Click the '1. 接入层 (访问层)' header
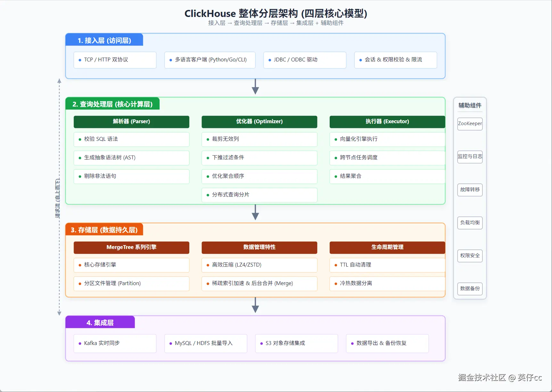Viewport: 552px width, 392px height. pyautogui.click(x=104, y=40)
